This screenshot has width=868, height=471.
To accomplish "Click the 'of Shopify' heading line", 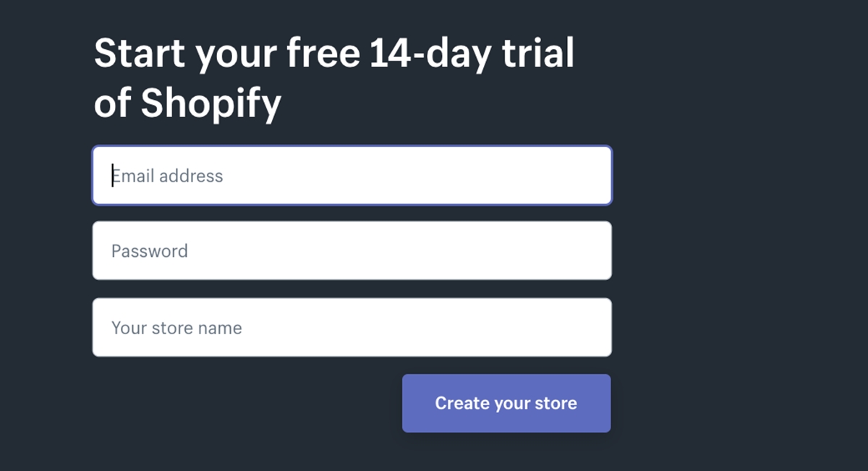I will (x=187, y=103).
